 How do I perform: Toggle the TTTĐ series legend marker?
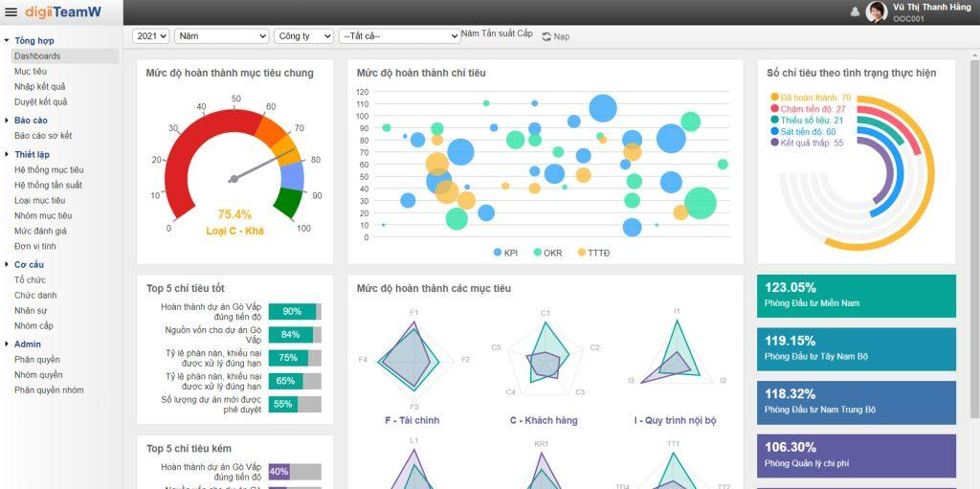pos(581,253)
